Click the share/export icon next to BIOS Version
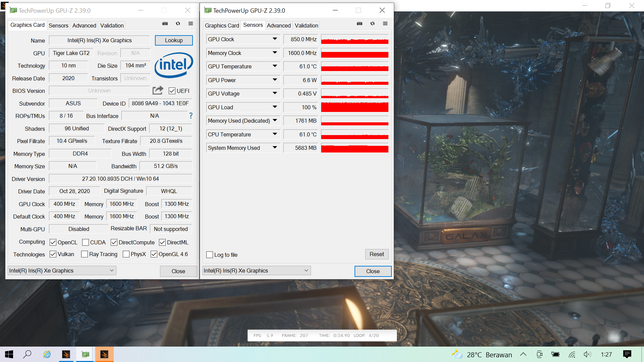 click(157, 90)
